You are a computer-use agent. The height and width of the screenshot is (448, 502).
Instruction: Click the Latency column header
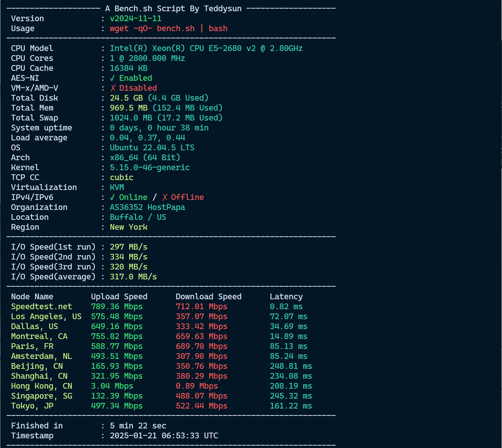pos(286,297)
